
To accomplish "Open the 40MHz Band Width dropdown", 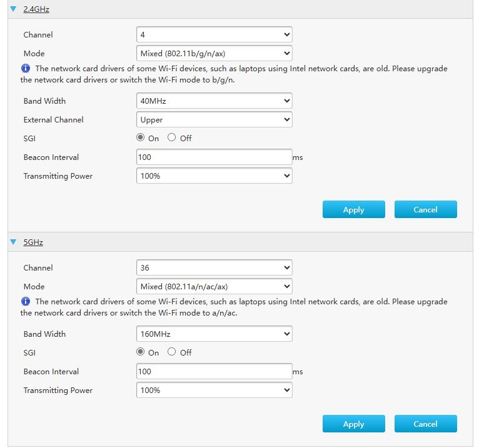I will pyautogui.click(x=214, y=101).
